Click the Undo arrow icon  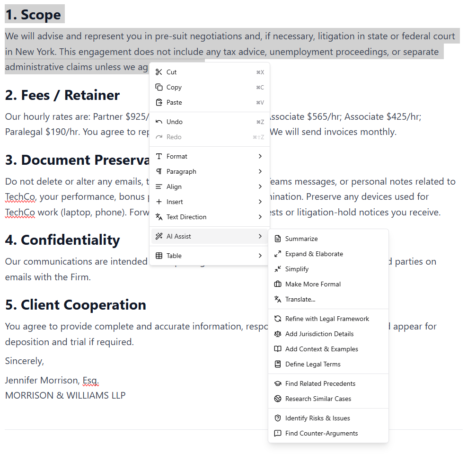(x=159, y=122)
